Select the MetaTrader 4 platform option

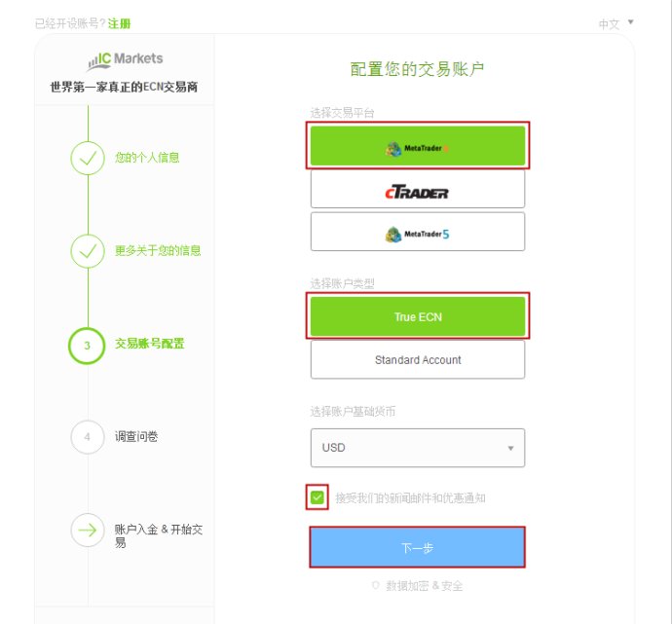pyautogui.click(x=418, y=146)
